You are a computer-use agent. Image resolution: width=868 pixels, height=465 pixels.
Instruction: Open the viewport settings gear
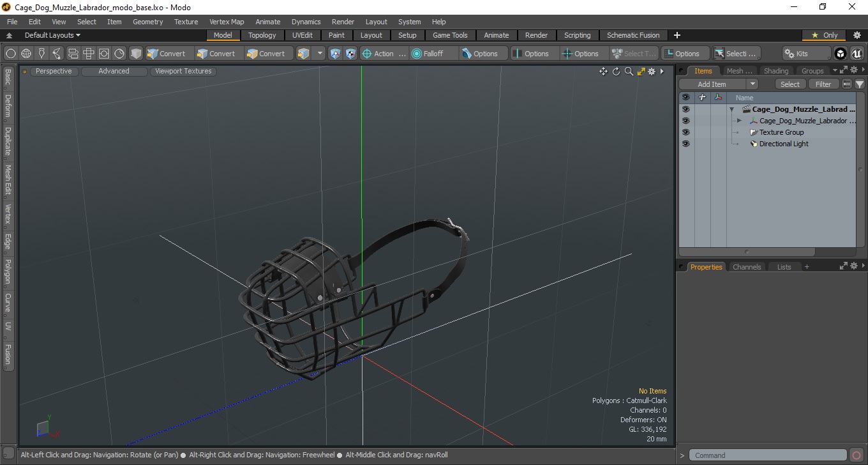coord(652,72)
